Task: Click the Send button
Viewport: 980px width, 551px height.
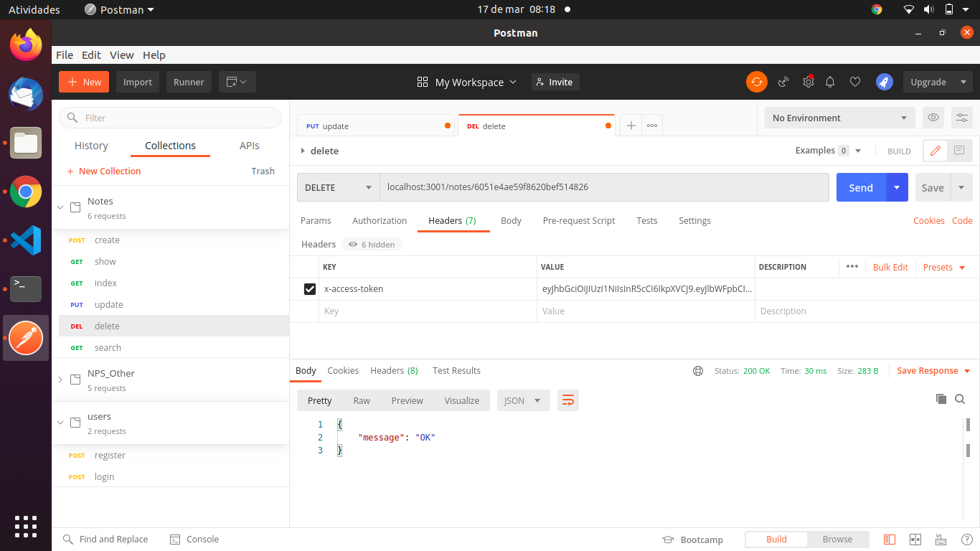Action: pos(861,187)
